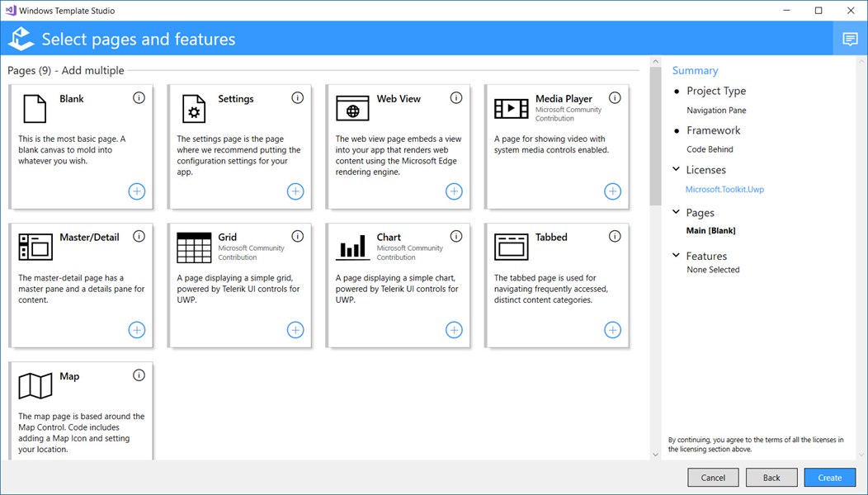
Task: Add the Grid page with plus button
Action: click(295, 330)
